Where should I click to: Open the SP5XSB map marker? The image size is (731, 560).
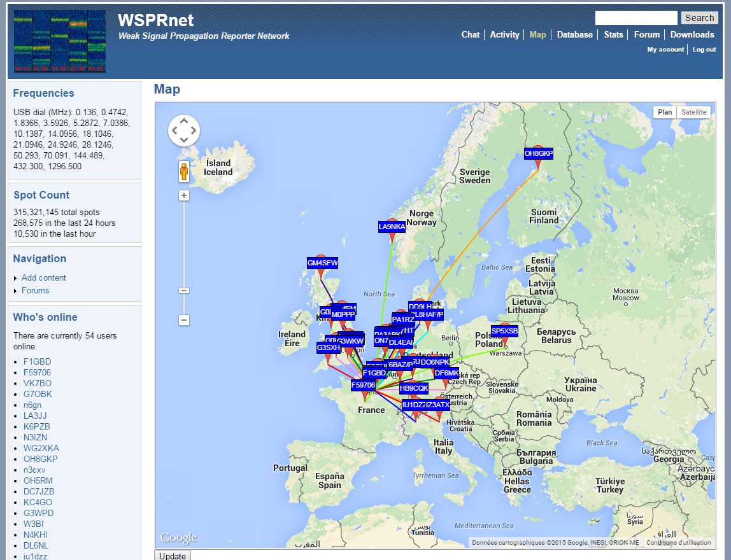tap(504, 332)
